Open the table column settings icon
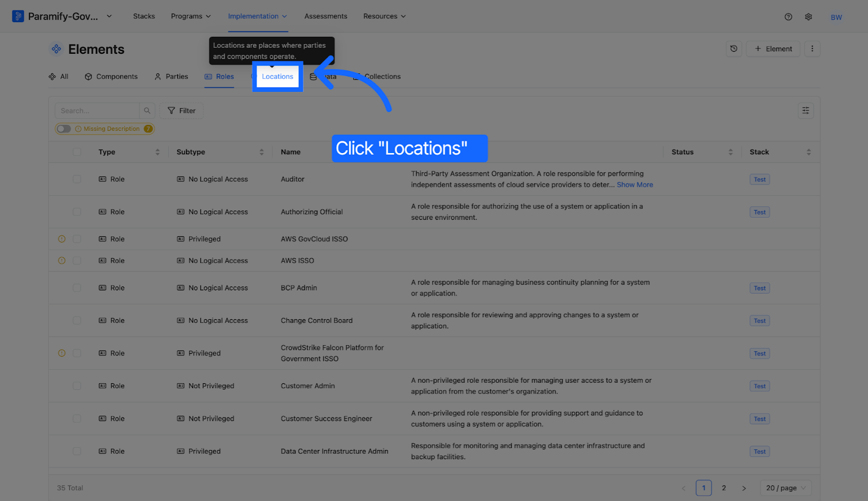868x501 pixels. click(806, 111)
